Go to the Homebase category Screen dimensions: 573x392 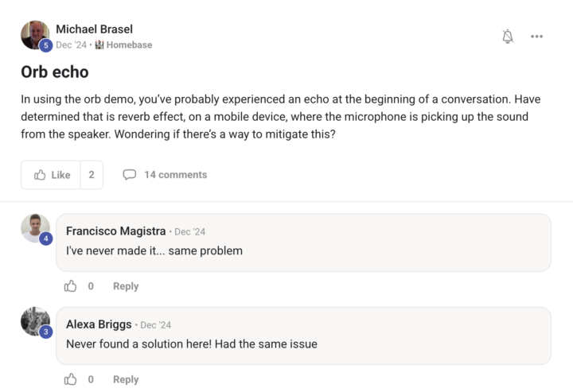(x=129, y=45)
